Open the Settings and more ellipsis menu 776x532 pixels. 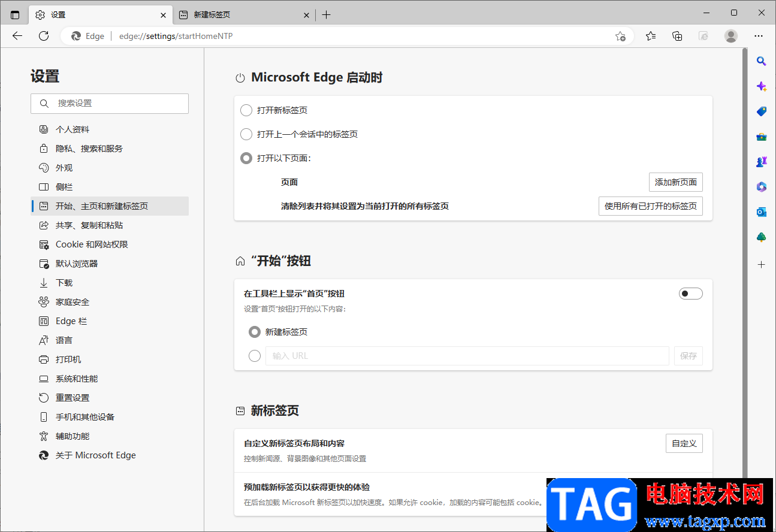pos(759,36)
